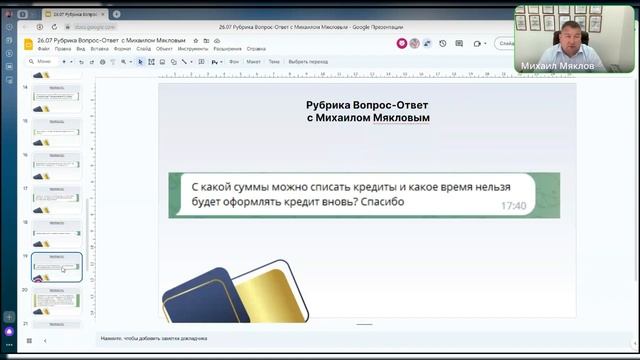Click the Paint format icon
640x360 pixels.
(x=113, y=62)
